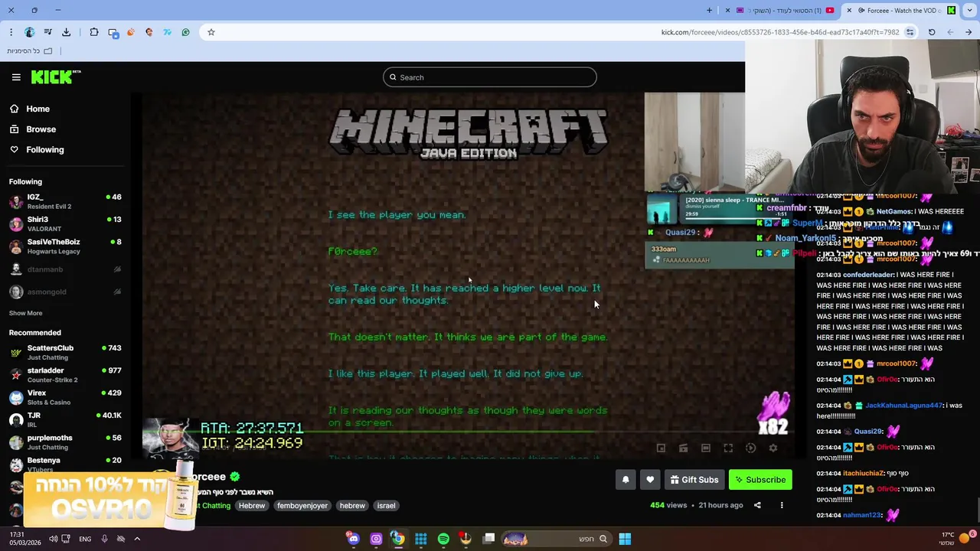Open Chrome downloads

tap(66, 32)
